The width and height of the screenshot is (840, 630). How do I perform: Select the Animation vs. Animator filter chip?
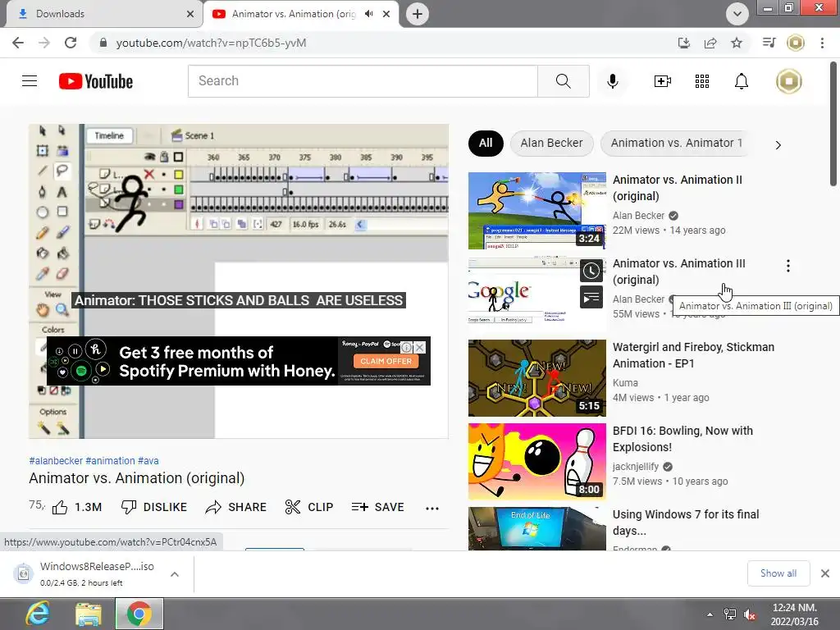(676, 143)
